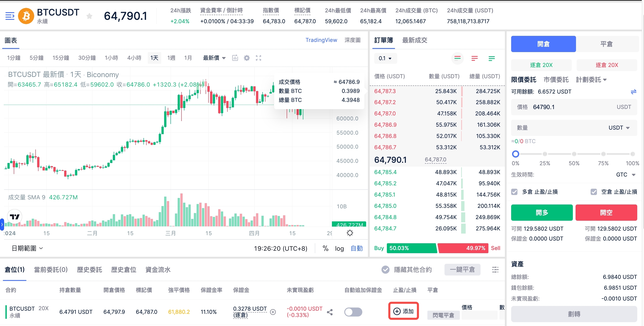Click the 50% mark on quantity slider
Image resolution: width=644 pixels, height=326 pixels.
[574, 154]
